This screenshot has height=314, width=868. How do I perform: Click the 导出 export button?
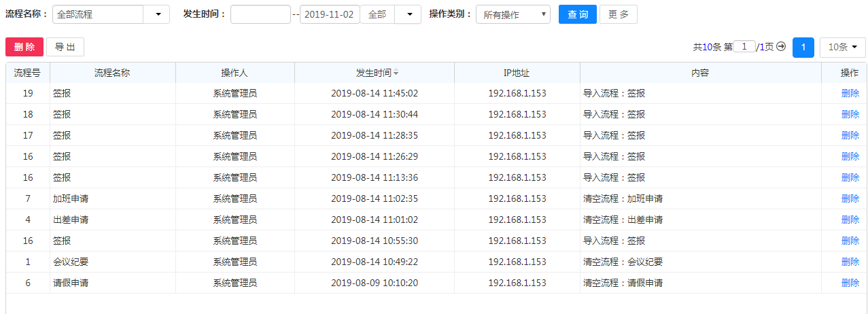coord(65,47)
